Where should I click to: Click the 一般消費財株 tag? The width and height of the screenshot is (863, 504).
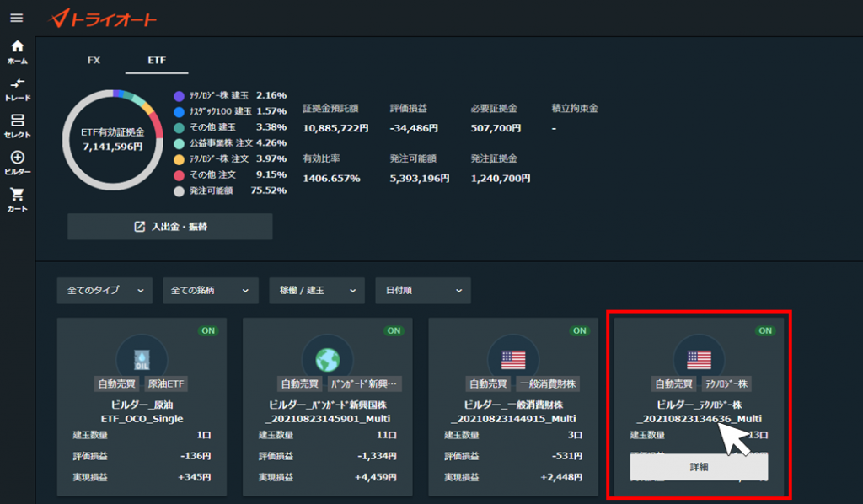(x=549, y=384)
